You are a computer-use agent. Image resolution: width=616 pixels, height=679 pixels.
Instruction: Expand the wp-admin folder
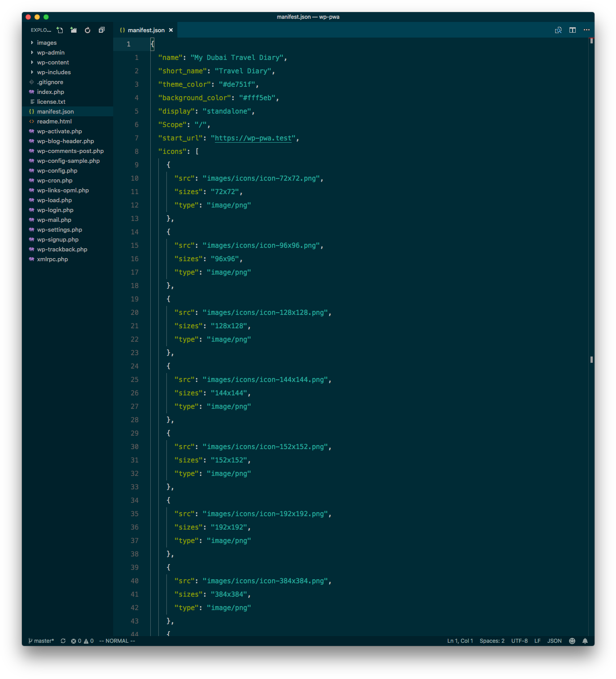[51, 53]
